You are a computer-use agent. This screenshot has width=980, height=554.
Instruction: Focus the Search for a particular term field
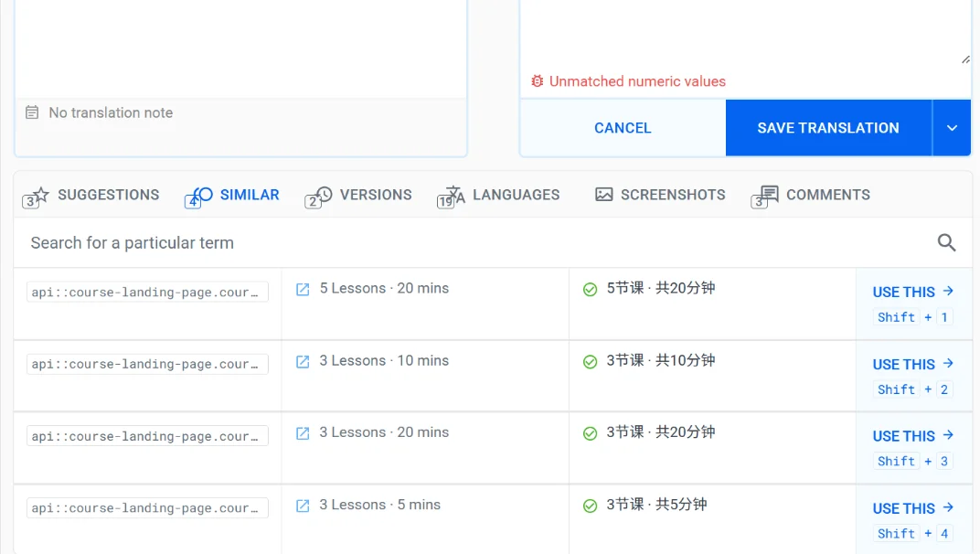click(457, 242)
